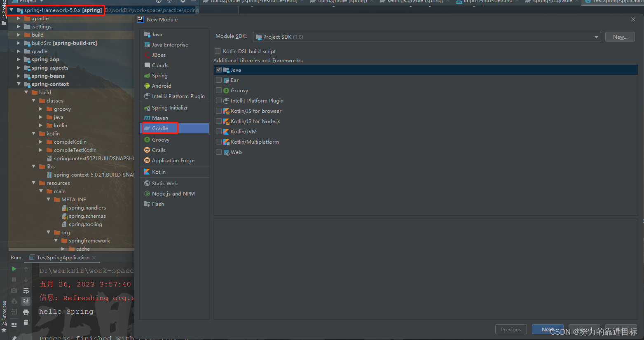Enable the Ear framework checkbox
This screenshot has height=340, width=644.
[219, 80]
